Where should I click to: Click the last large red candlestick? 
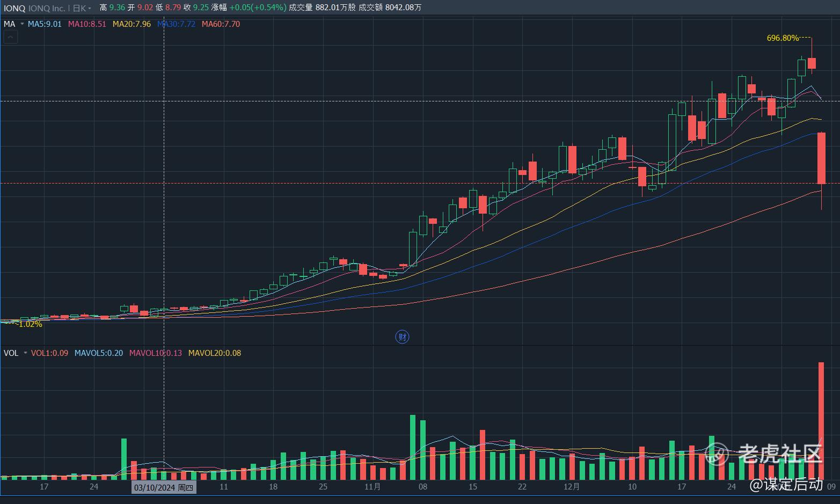(x=821, y=158)
